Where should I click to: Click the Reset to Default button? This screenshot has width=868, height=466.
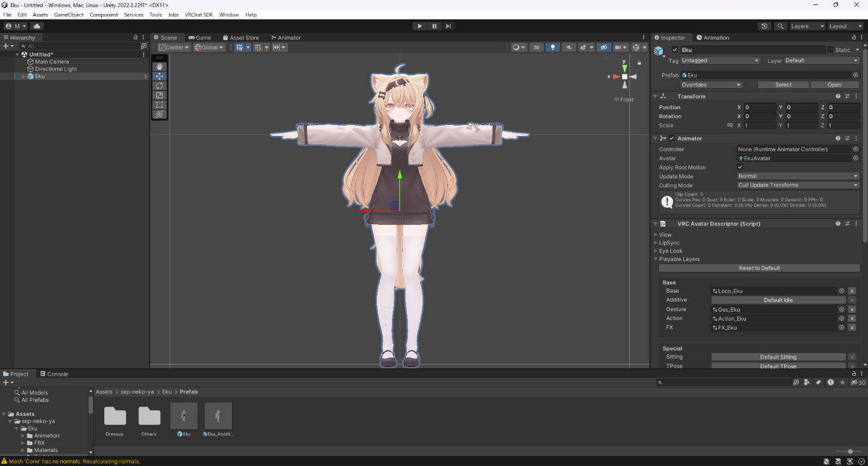tap(759, 268)
